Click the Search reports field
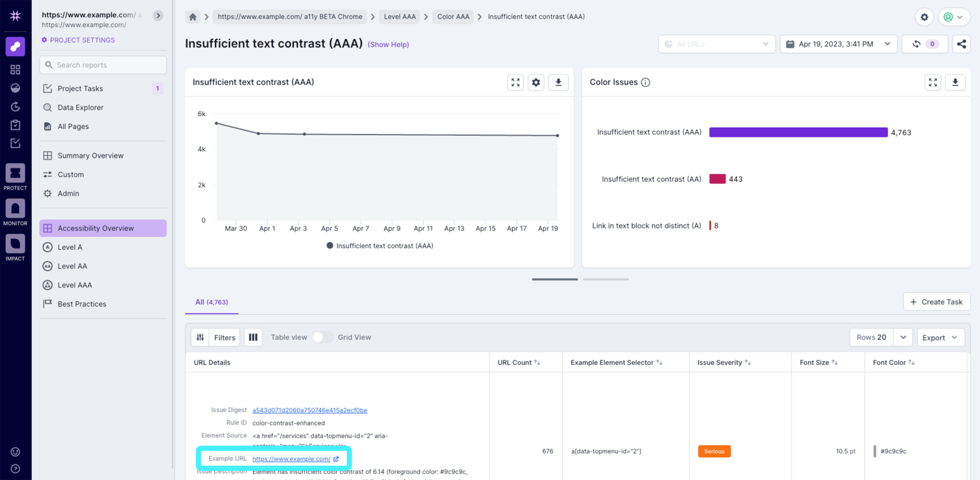The height and width of the screenshot is (480, 980). click(x=103, y=65)
